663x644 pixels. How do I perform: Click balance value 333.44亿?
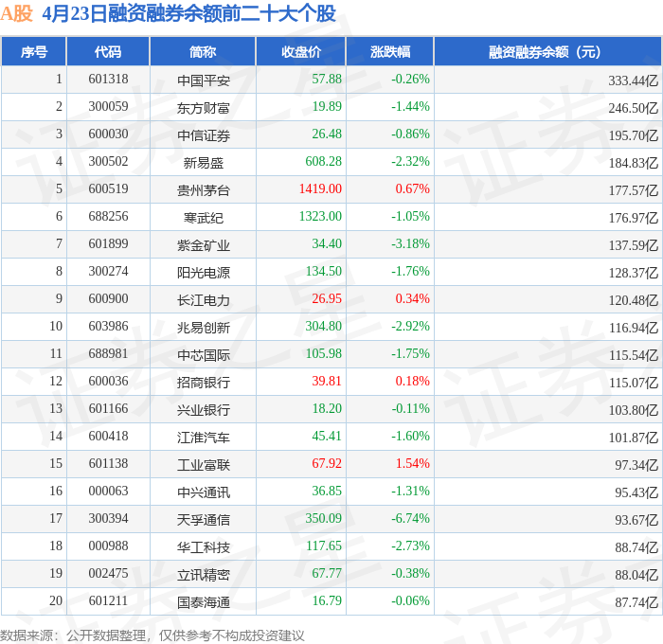tap(633, 80)
